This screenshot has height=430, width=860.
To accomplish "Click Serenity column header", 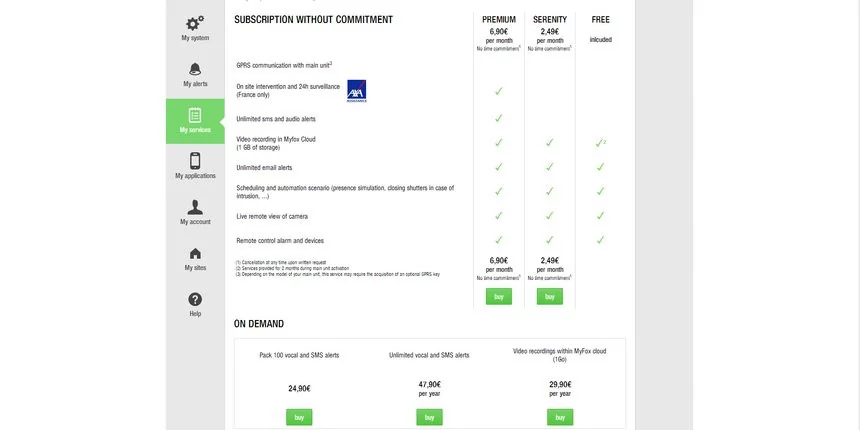I will pyautogui.click(x=550, y=20).
